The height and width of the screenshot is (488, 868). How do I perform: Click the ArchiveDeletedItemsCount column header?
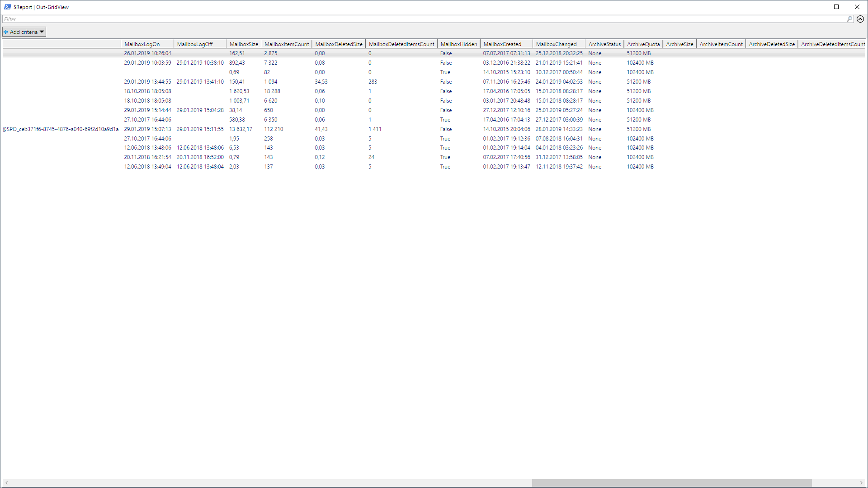point(832,44)
